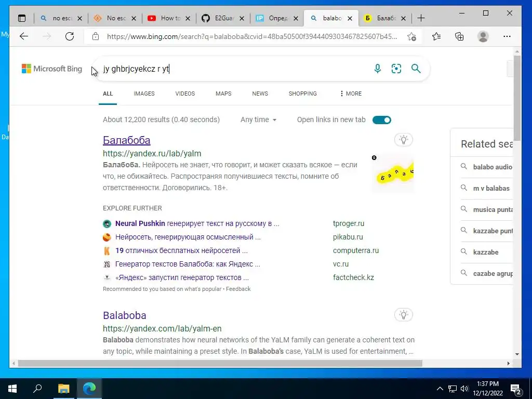532x399 pixels.
Task: Toggle Open links in new tab switch
Action: pos(382,120)
